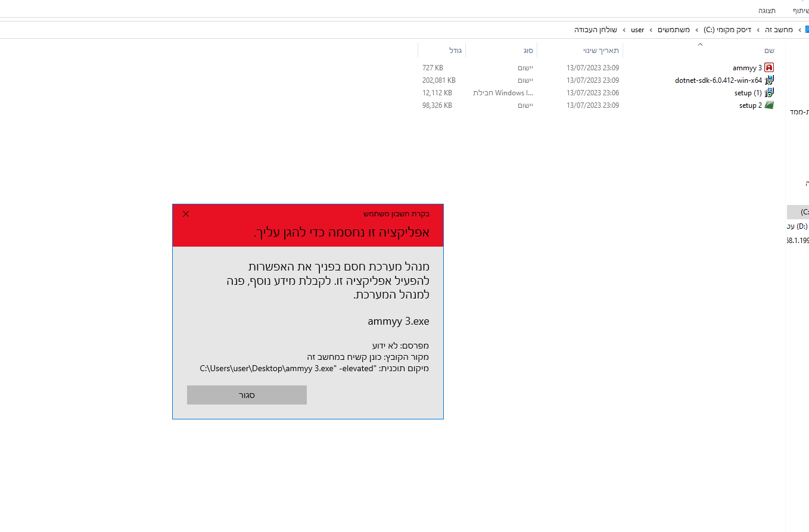
Task: Select the ammyy 3 application icon
Action: tap(769, 68)
